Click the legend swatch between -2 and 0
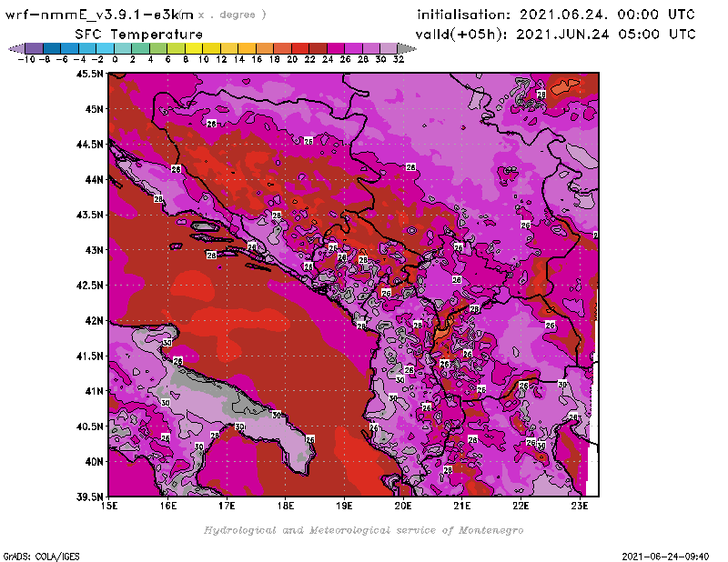 (x=105, y=48)
